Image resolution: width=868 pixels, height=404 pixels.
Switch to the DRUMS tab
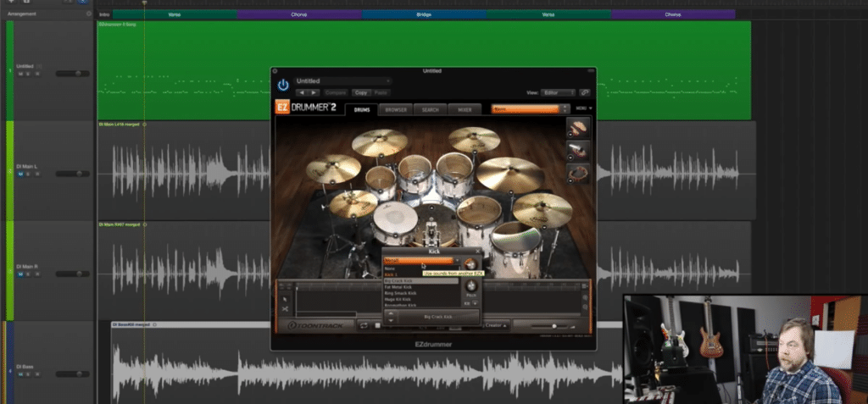pos(361,109)
